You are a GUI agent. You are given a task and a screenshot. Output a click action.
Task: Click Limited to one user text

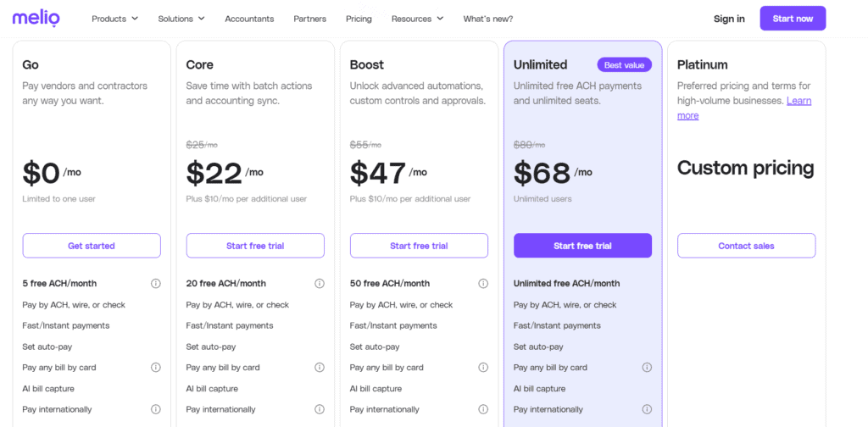pyautogui.click(x=58, y=198)
